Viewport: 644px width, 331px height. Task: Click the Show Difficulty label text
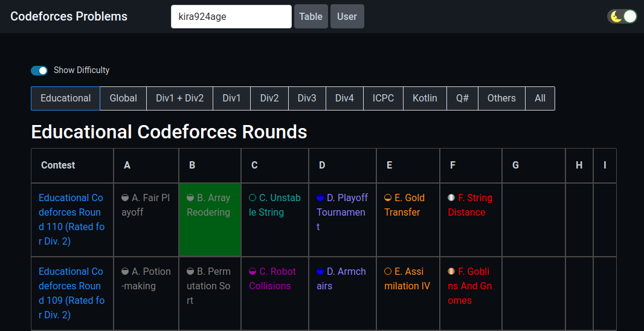point(82,70)
